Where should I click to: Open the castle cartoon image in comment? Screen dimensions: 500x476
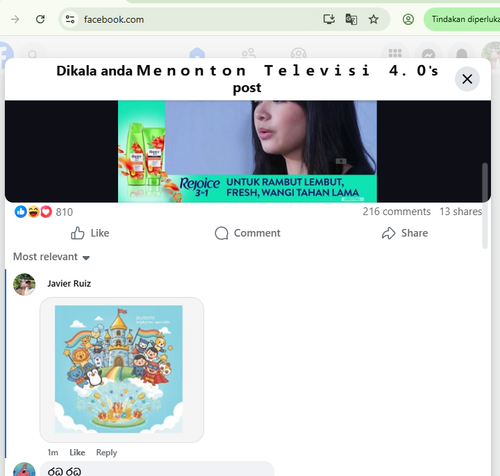[x=119, y=369]
